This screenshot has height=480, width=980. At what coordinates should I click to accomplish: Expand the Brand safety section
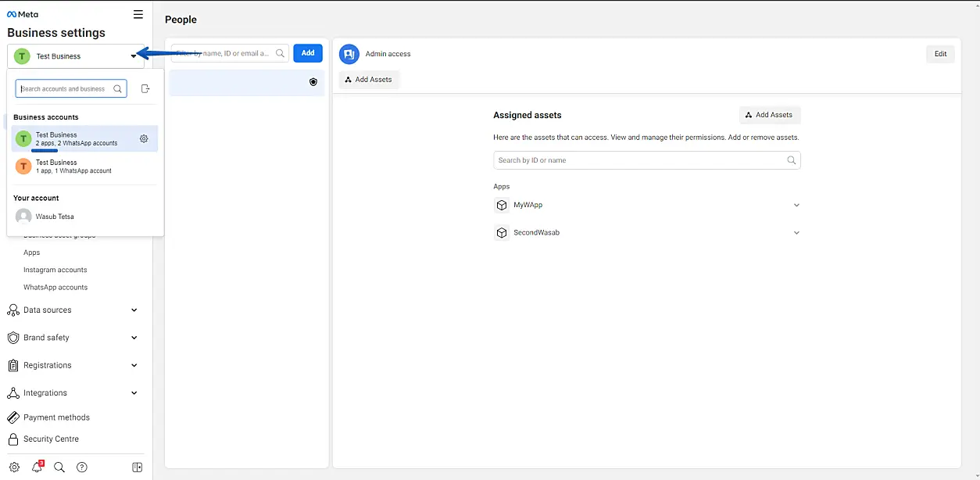click(134, 338)
